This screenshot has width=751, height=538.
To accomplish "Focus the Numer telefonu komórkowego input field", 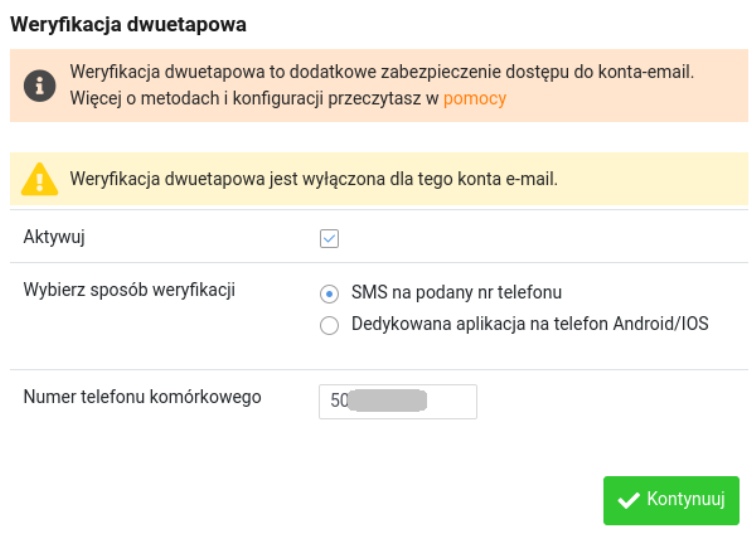I will (x=450, y=401).
